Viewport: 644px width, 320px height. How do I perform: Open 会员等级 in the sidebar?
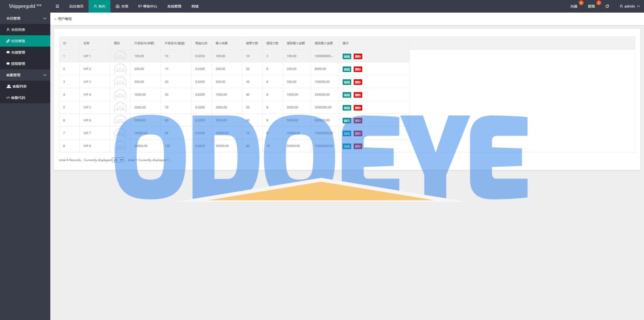25,41
